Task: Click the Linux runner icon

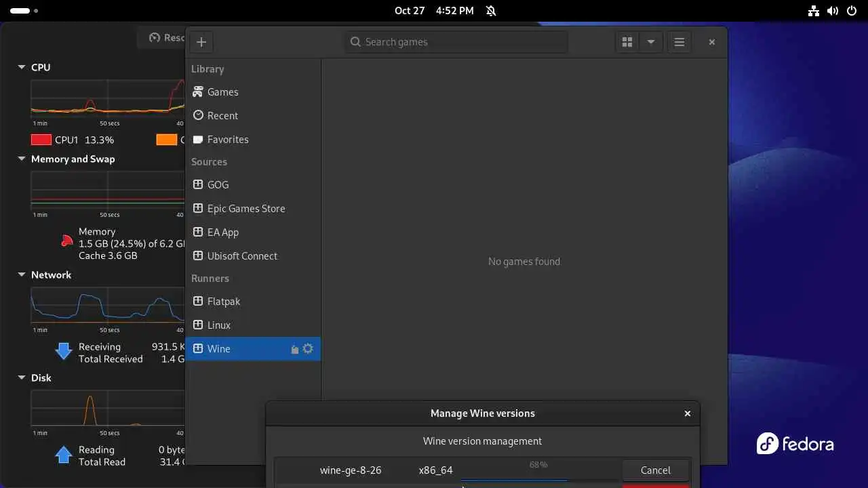Action: click(x=198, y=325)
